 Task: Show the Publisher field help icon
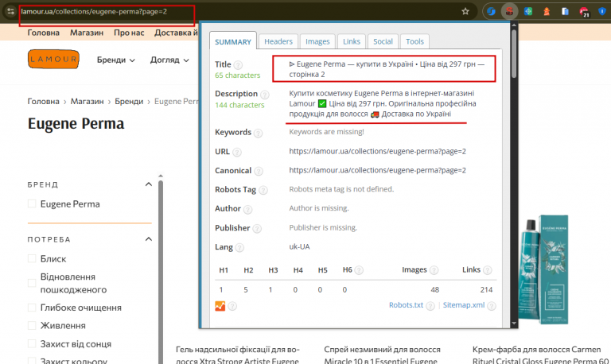pos(257,229)
